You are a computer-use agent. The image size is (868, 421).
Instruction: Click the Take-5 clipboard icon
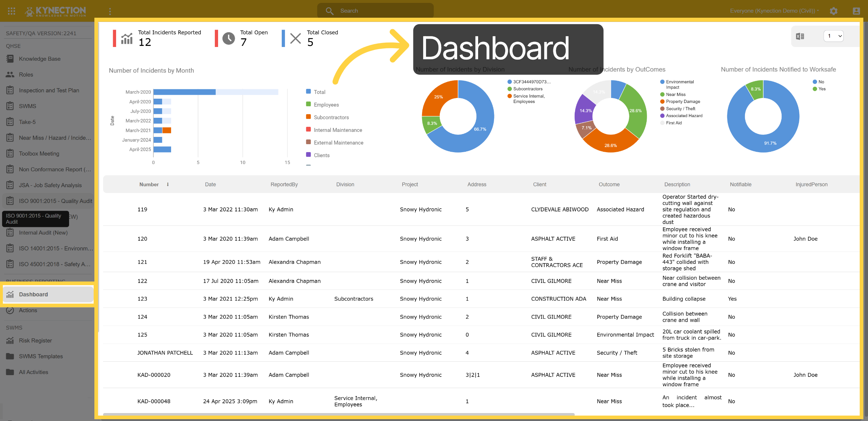point(10,122)
